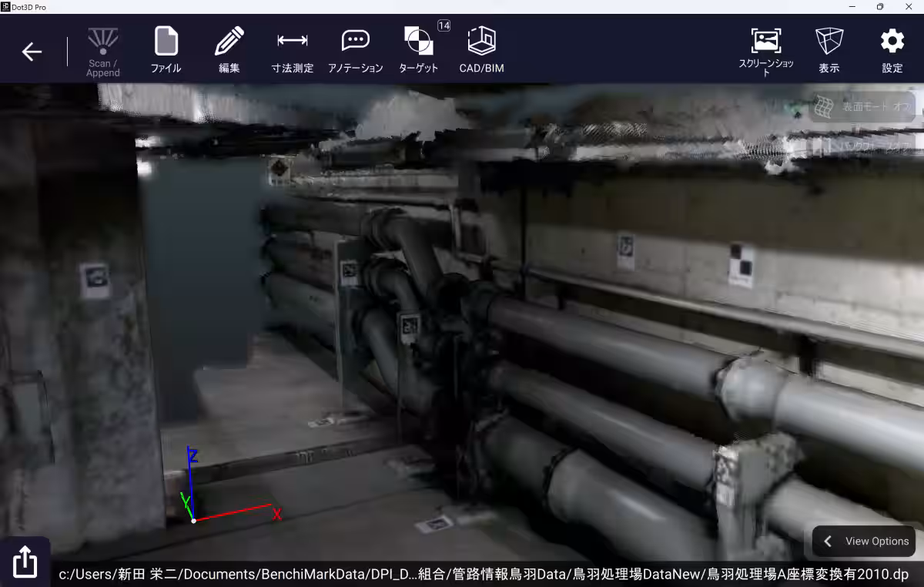924x587 pixels.
Task: Check the ターゲット count badge showing 14
Action: tap(443, 25)
